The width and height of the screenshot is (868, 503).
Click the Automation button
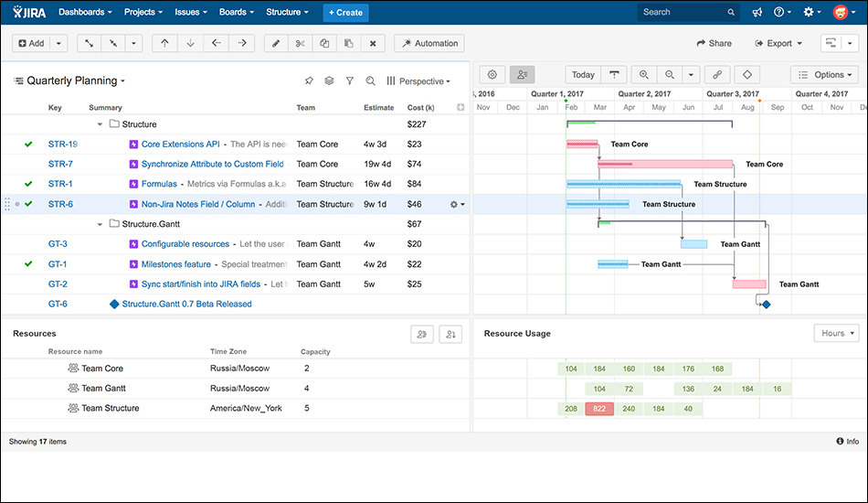click(429, 43)
